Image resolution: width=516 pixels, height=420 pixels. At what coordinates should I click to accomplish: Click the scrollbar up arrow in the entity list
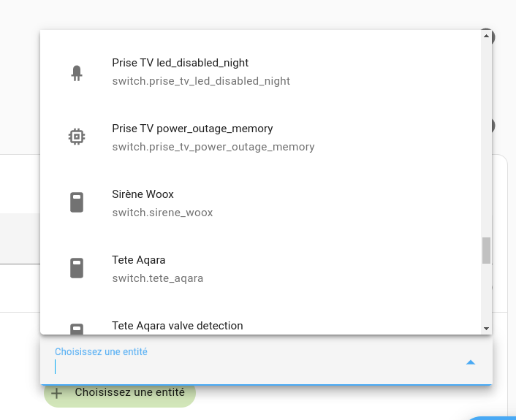pos(486,36)
